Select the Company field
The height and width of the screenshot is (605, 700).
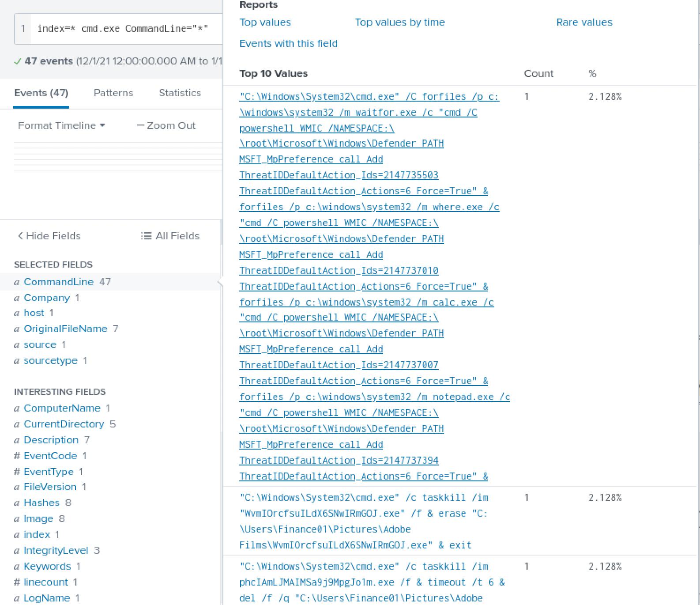(46, 298)
